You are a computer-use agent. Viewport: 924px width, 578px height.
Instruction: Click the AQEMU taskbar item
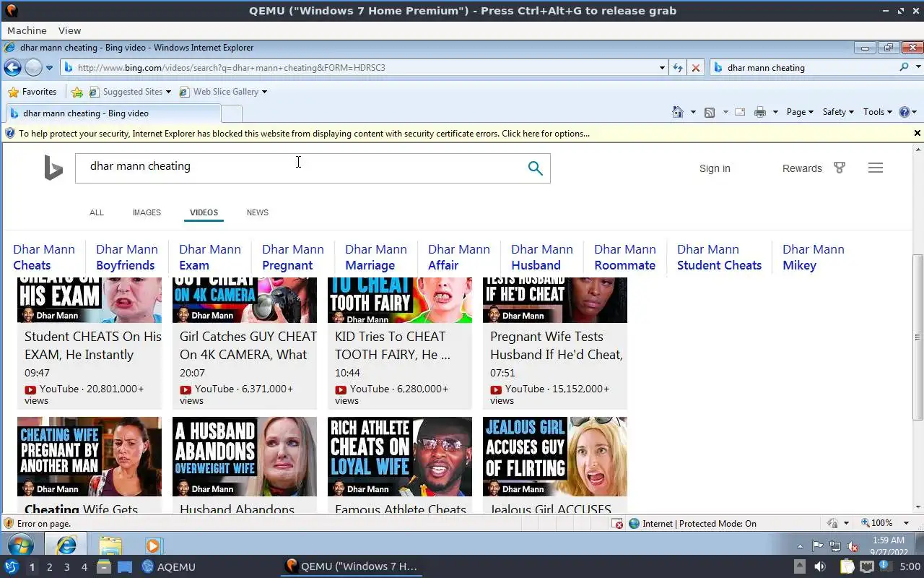[x=169, y=566]
